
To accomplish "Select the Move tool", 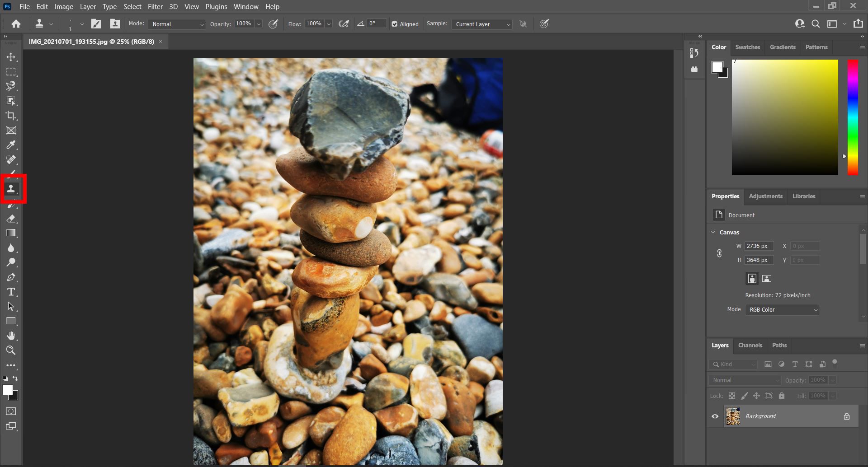I will tap(12, 57).
